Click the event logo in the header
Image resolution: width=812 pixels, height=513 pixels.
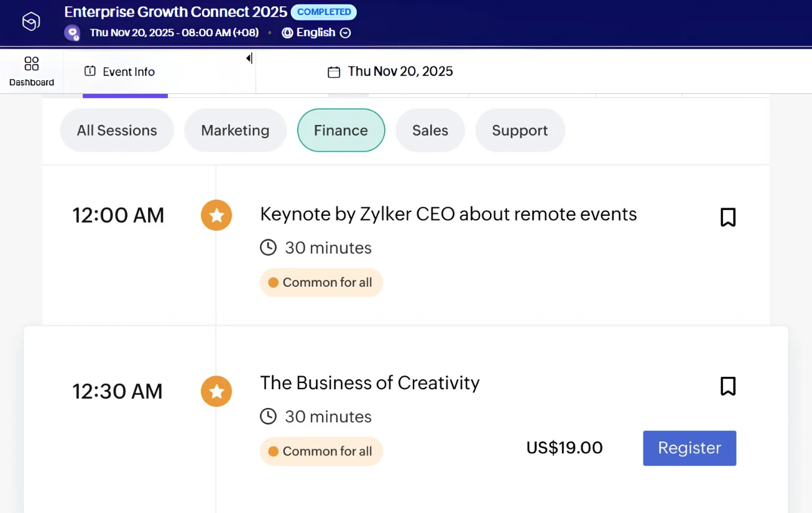[x=31, y=22]
